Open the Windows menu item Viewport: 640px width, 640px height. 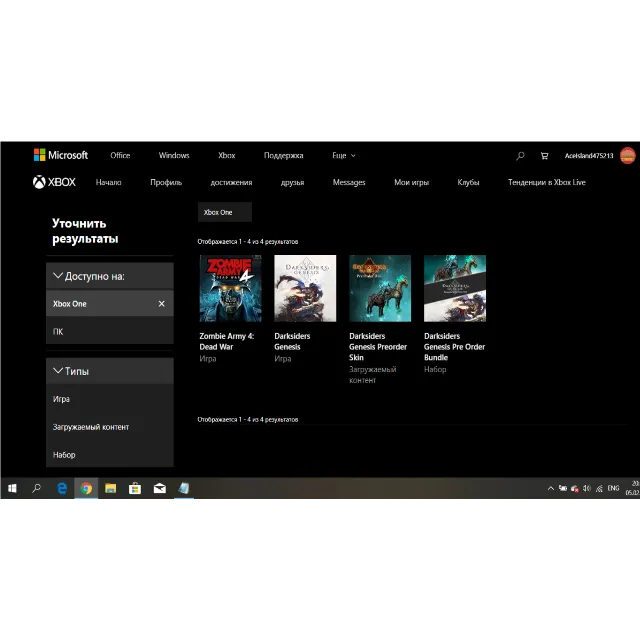174,156
